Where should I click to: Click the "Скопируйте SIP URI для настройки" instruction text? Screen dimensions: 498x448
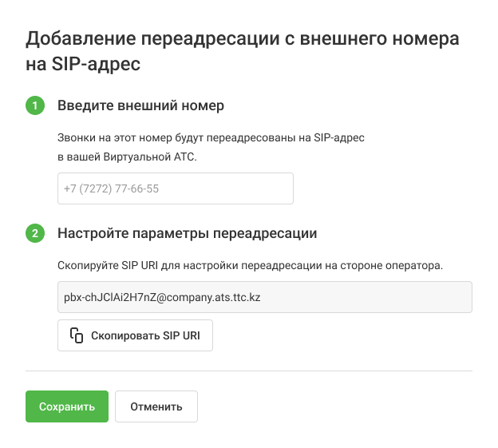coord(250,264)
